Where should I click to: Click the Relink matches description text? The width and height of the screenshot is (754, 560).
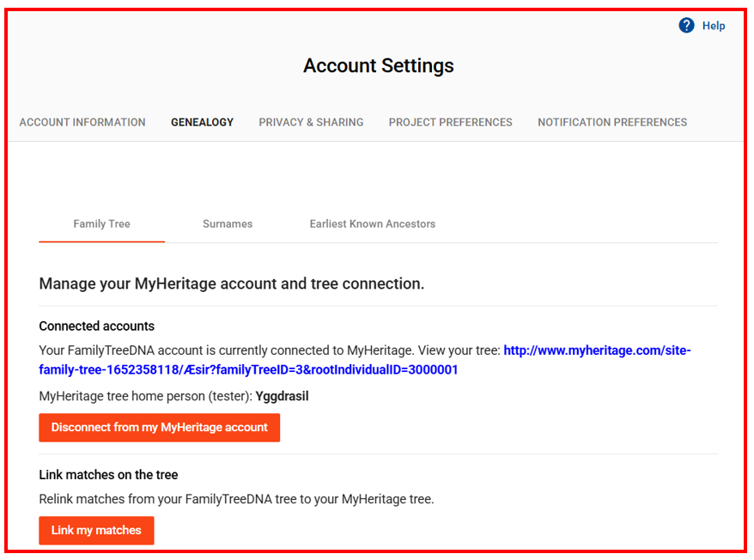(236, 499)
